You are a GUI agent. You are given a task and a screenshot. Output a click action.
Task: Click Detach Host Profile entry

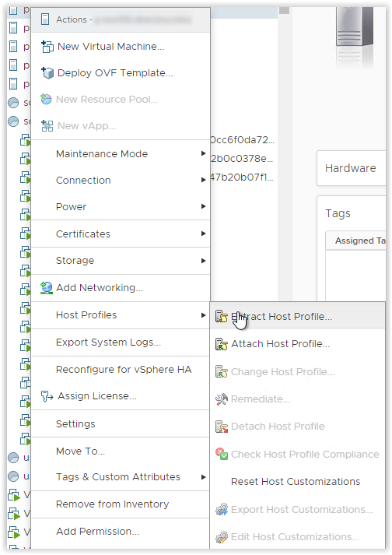(x=298, y=427)
